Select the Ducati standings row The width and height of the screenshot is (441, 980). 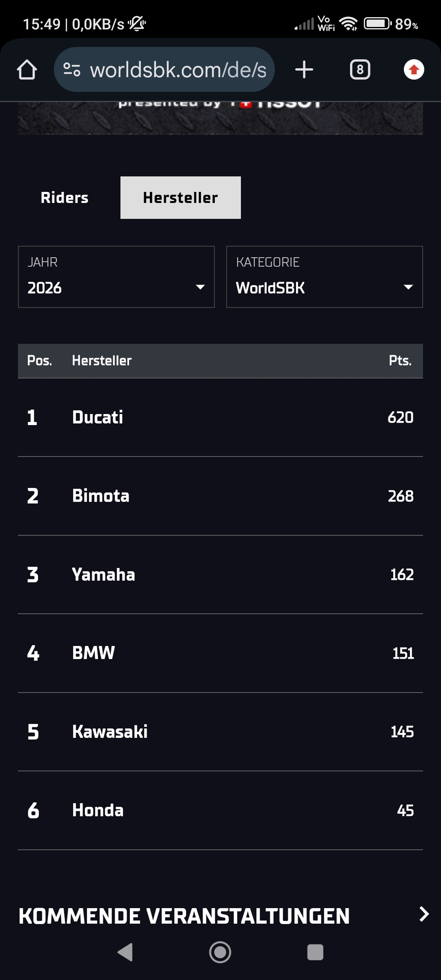220,417
